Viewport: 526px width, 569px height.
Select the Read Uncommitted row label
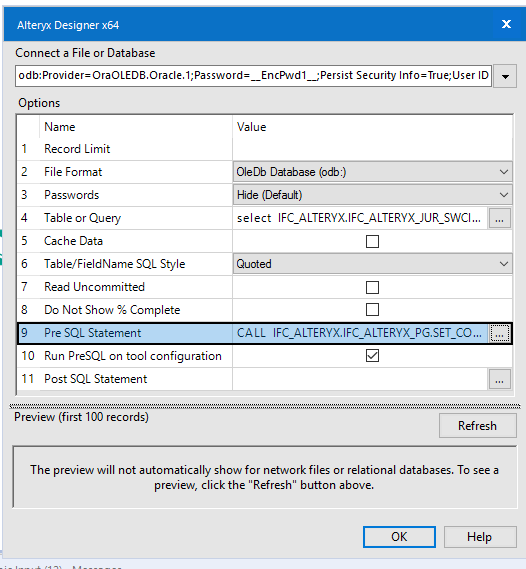click(x=94, y=287)
